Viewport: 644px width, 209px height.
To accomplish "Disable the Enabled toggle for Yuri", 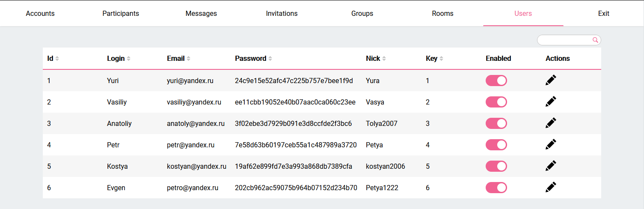I will [496, 81].
